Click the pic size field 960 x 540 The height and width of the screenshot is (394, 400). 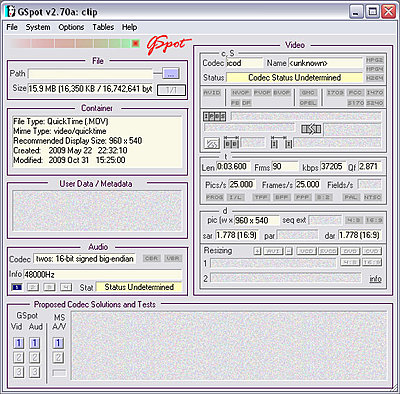pos(257,220)
